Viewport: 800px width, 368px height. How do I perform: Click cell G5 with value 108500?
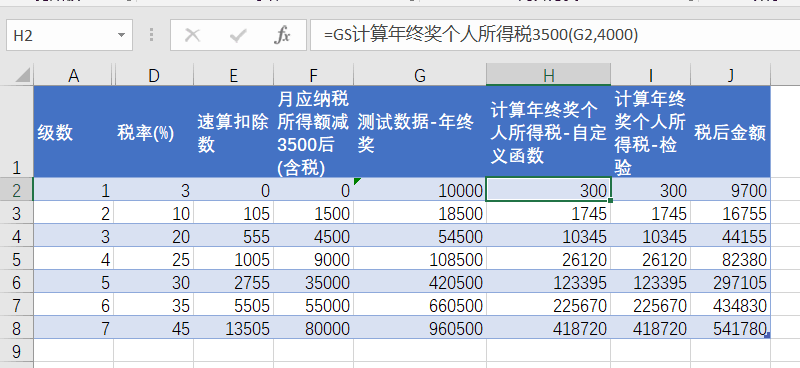[x=420, y=259]
